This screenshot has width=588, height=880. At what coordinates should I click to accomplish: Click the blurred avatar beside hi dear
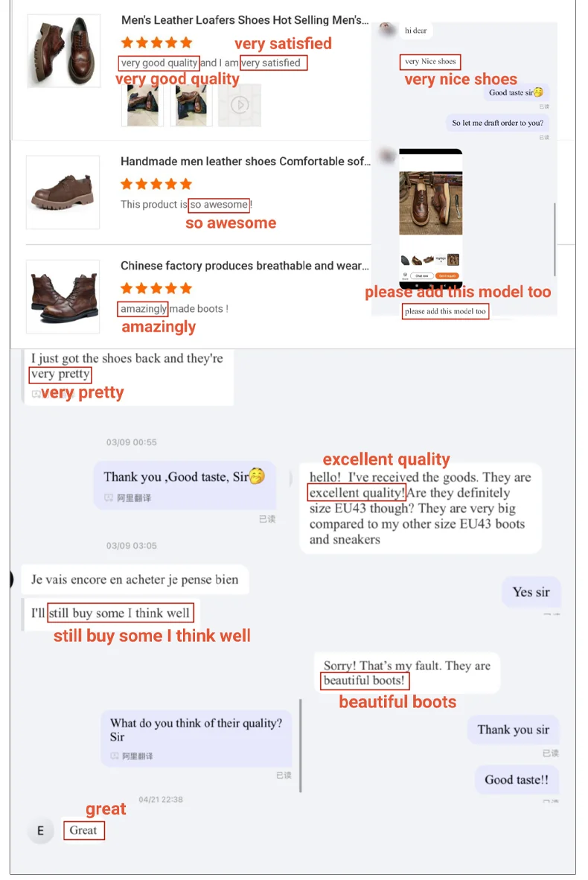click(386, 30)
